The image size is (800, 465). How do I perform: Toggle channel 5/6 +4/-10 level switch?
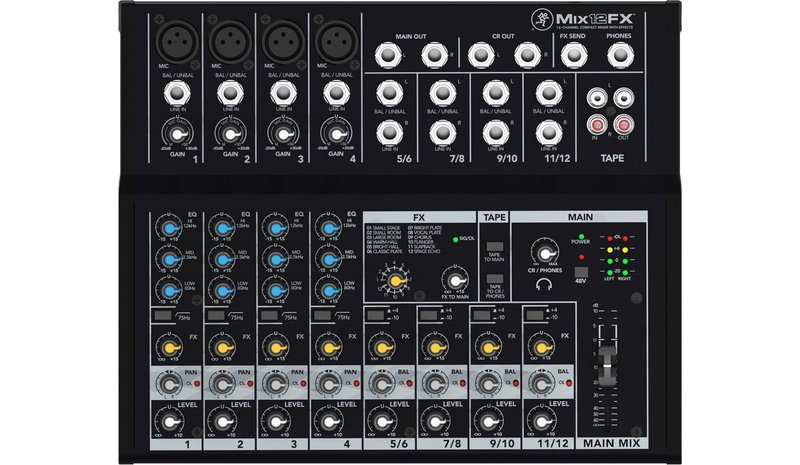tap(376, 315)
